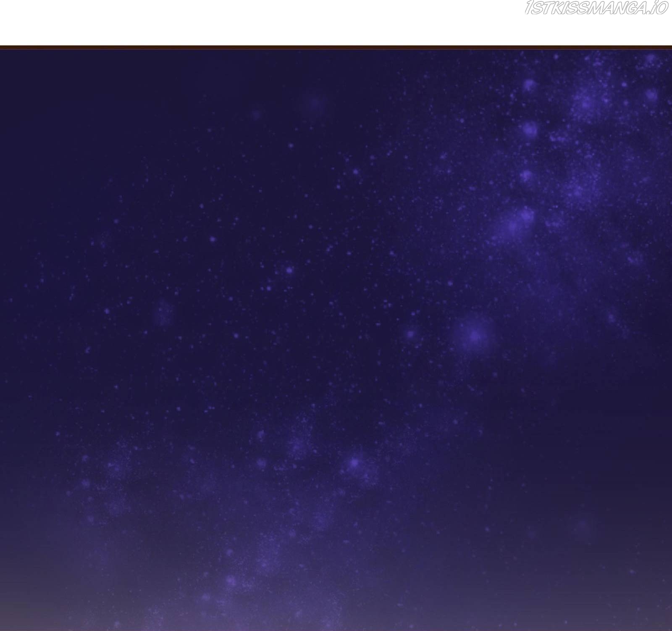Image resolution: width=672 pixels, height=631 pixels.
Task: Click the dark brown border atop the panel
Action: pos(336,47)
